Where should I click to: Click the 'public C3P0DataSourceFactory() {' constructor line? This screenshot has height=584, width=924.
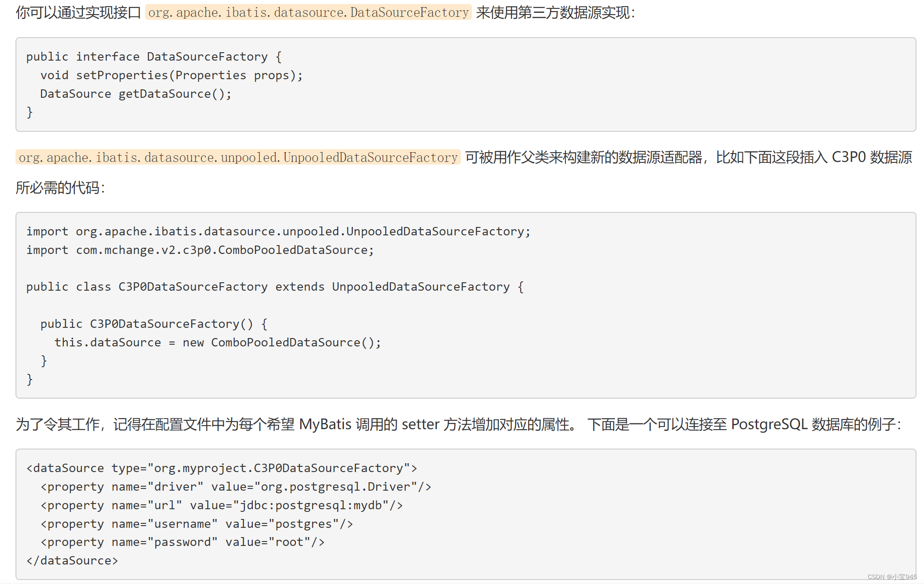(x=154, y=324)
